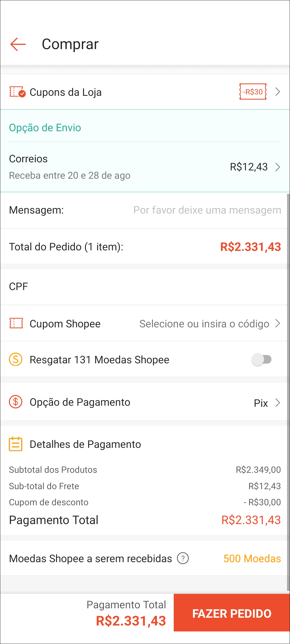Image resolution: width=290 pixels, height=644 pixels.
Task: Tap the Cupom Shopee ticket icon
Action: (x=16, y=324)
